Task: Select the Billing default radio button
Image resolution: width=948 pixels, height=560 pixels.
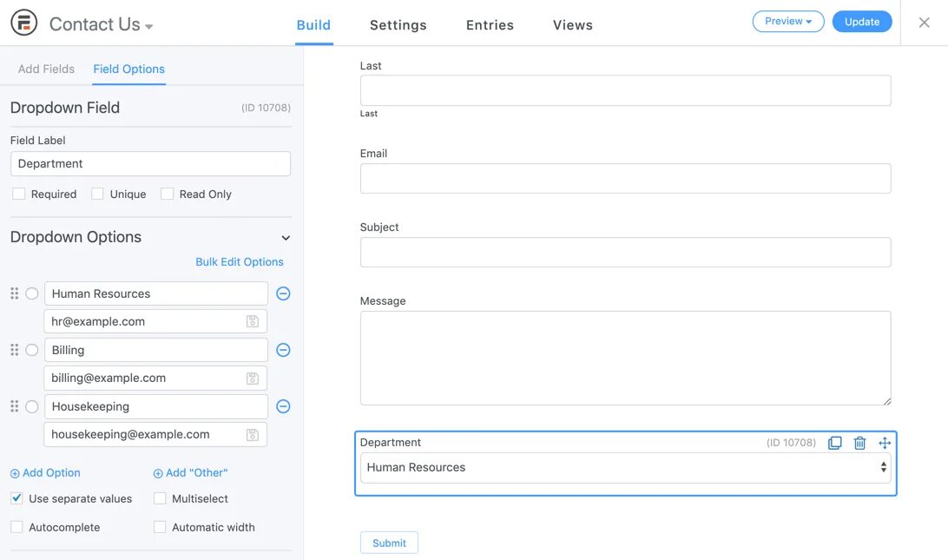Action: pos(32,350)
